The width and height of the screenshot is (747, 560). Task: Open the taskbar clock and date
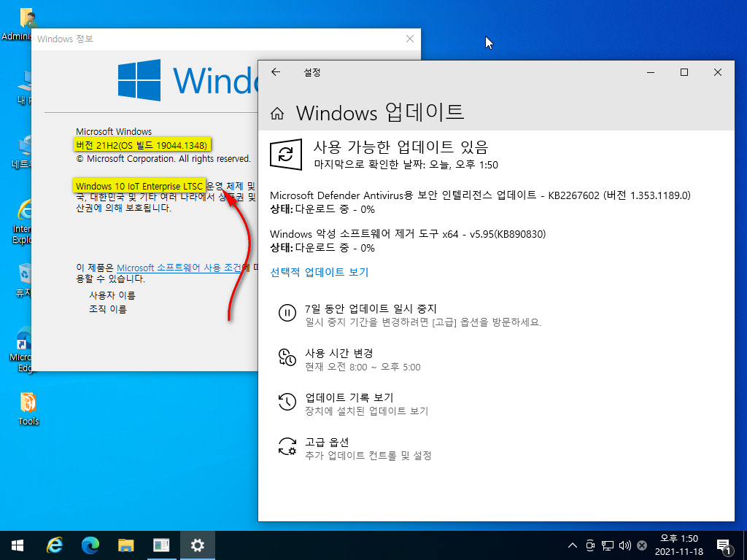679,545
